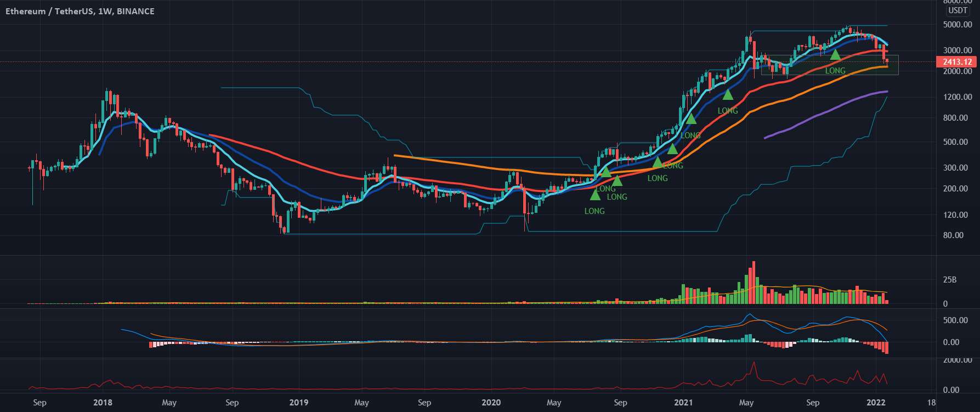Screen dimensions: 980x412
Task: Click the 2022 label on the time axis
Action: tap(877, 403)
